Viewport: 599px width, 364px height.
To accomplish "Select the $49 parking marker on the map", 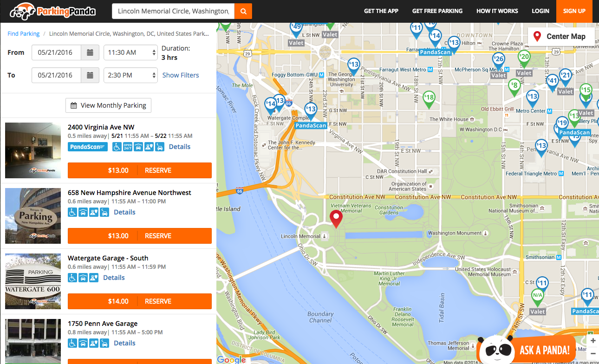I will [x=296, y=29].
